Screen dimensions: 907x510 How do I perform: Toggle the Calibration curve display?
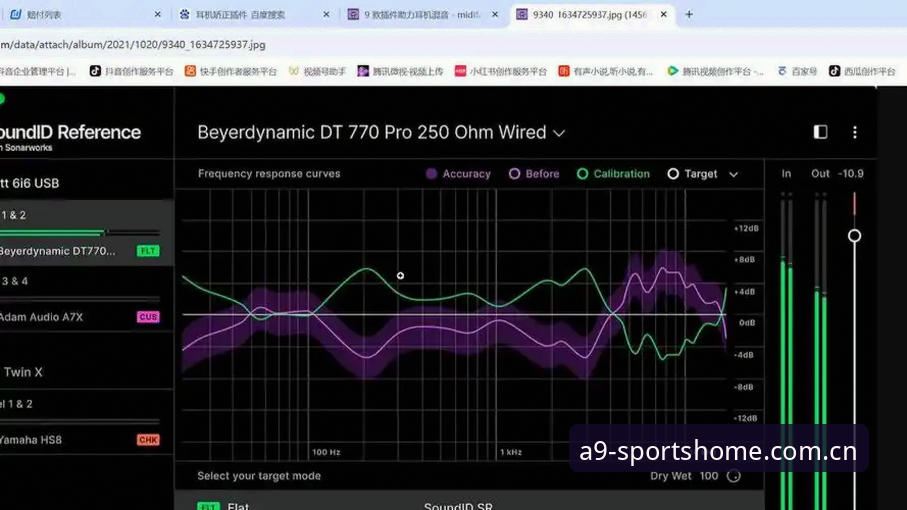point(613,174)
